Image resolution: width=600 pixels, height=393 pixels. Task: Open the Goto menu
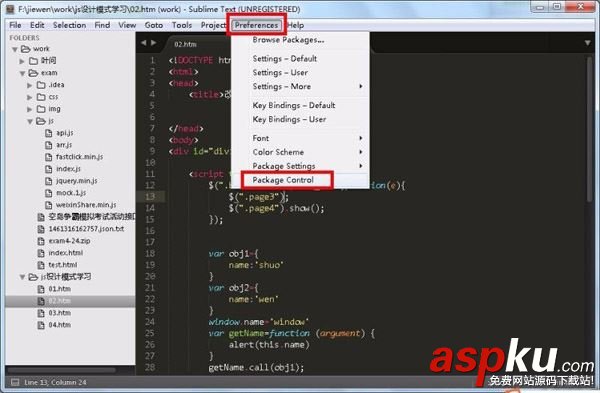tap(153, 25)
